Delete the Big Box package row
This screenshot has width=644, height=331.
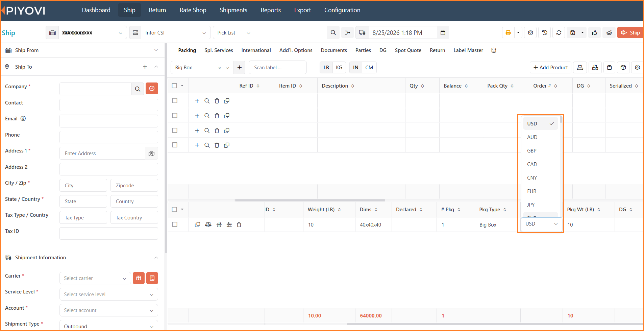(x=239, y=225)
